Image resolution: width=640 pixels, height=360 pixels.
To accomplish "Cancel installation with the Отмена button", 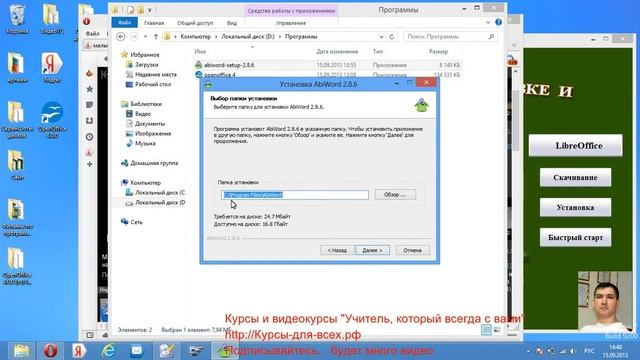I will click(x=412, y=250).
